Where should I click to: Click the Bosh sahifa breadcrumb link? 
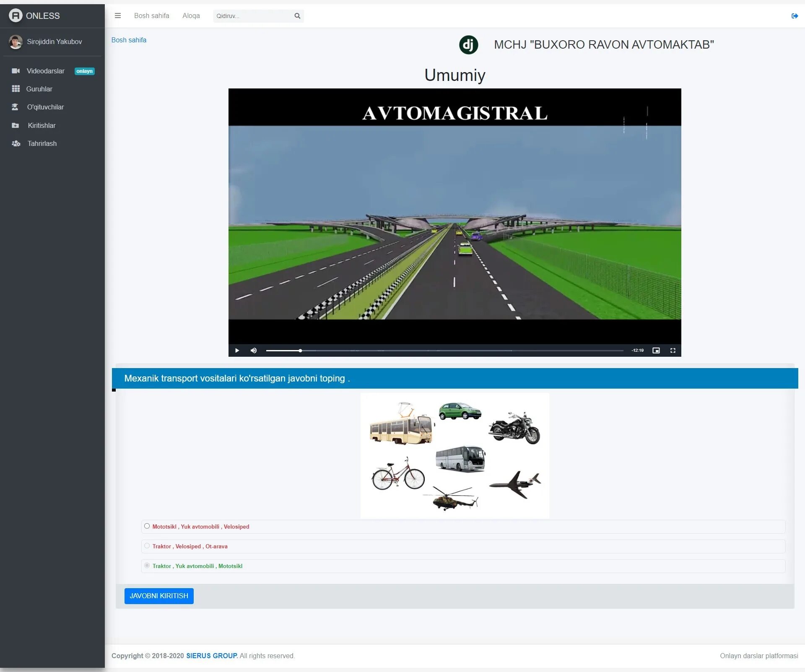coord(129,40)
